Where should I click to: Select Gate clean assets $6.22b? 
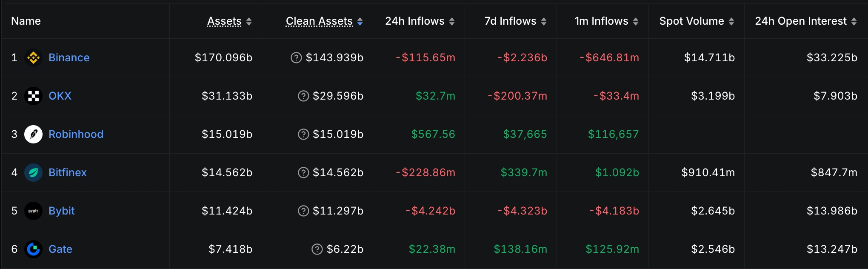345,249
